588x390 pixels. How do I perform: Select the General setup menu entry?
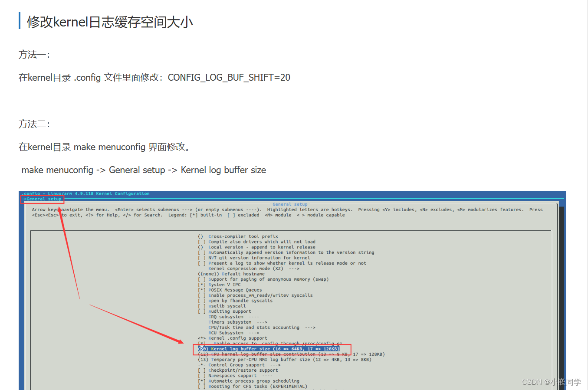point(42,199)
